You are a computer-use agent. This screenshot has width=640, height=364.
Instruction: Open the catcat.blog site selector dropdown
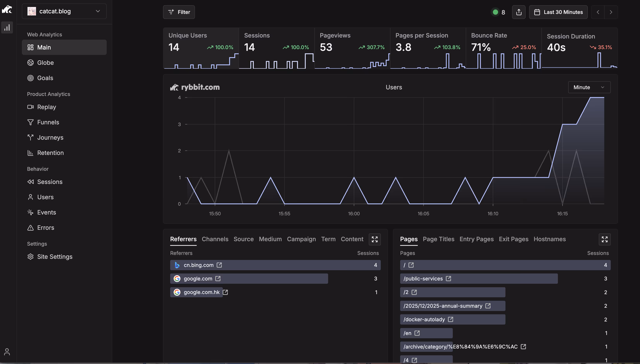pyautogui.click(x=64, y=11)
